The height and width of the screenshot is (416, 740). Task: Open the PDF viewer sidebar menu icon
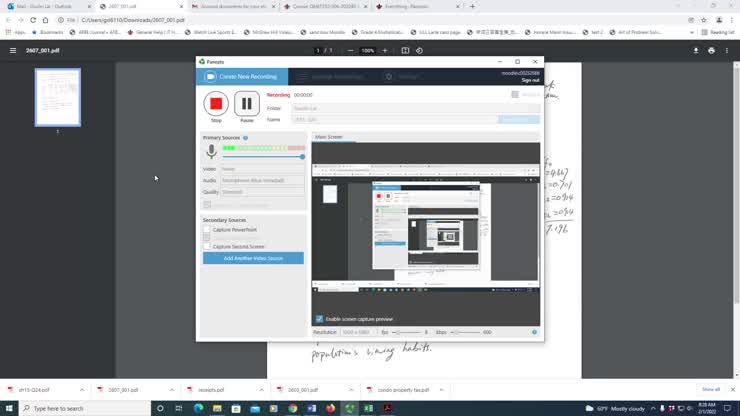13,50
